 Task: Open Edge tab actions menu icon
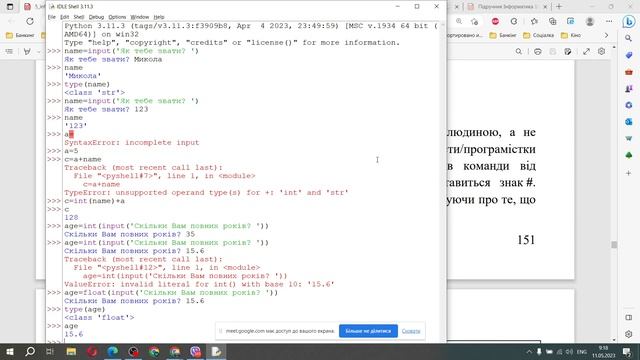[x=10, y=7]
